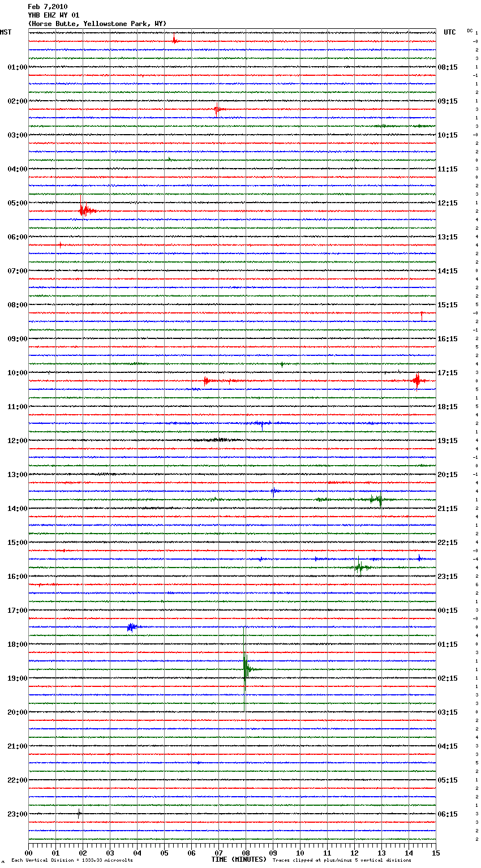Click the minute 15 tick label
The height and width of the screenshot is (868, 481).
click(436, 853)
